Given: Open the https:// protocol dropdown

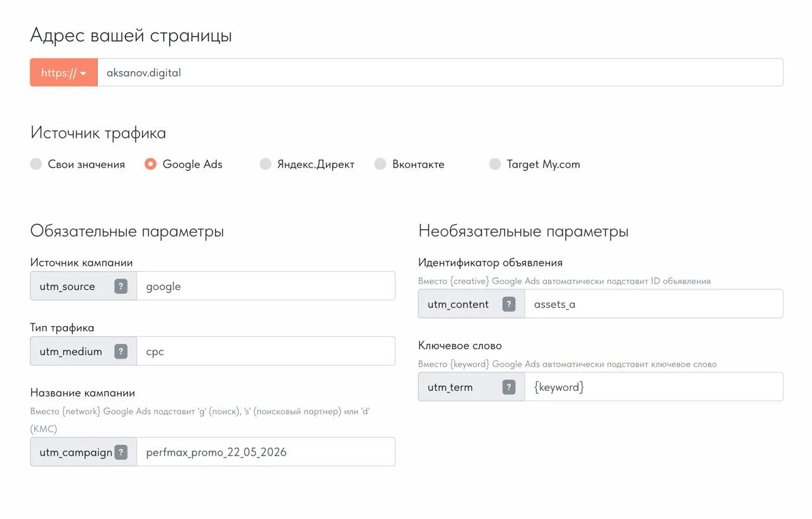Looking at the screenshot, I should (63, 72).
